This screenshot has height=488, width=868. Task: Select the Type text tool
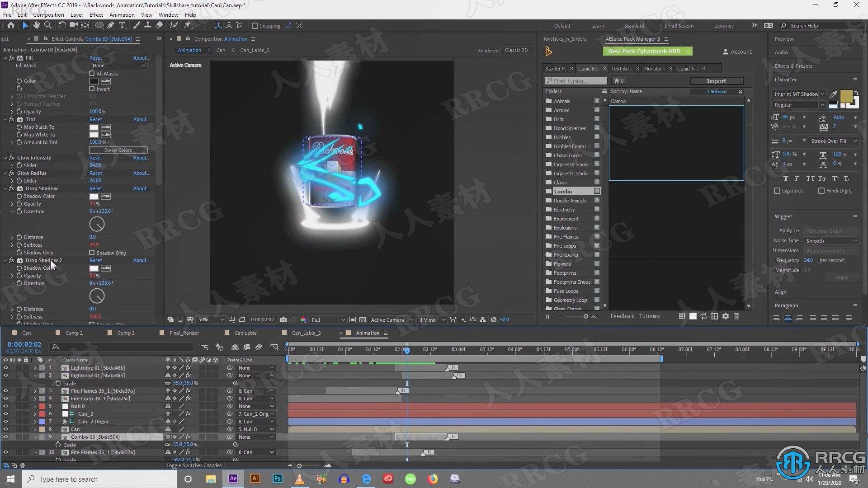[122, 25]
